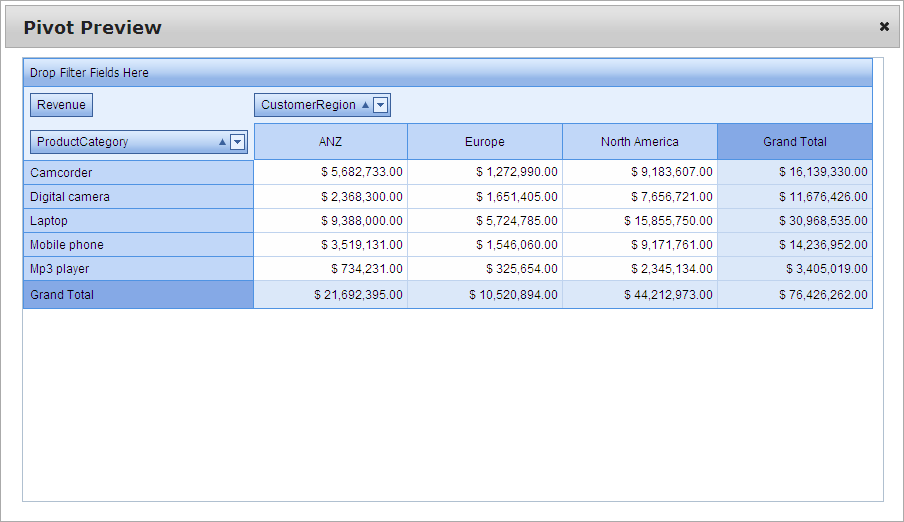Select the Digital camera row header
The height and width of the screenshot is (522, 904).
point(138,197)
